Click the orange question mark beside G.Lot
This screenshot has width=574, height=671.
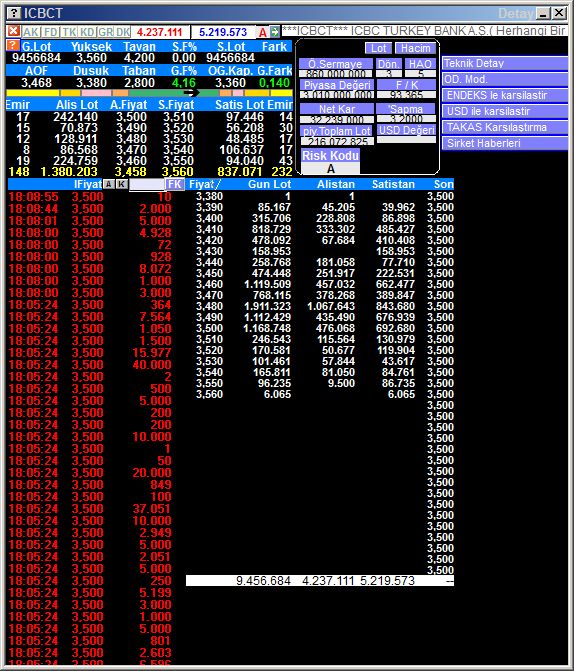pyautogui.click(x=13, y=45)
